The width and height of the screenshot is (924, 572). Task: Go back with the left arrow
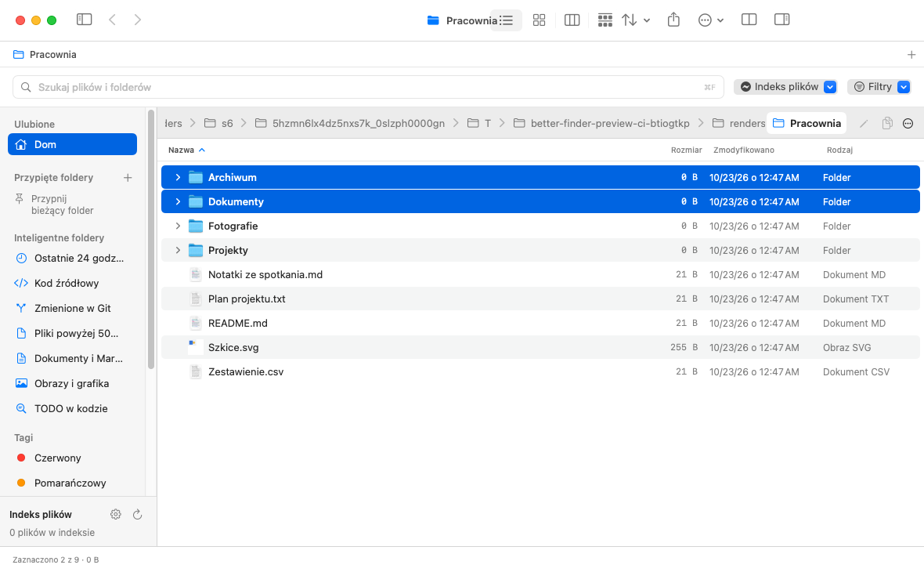[112, 20]
